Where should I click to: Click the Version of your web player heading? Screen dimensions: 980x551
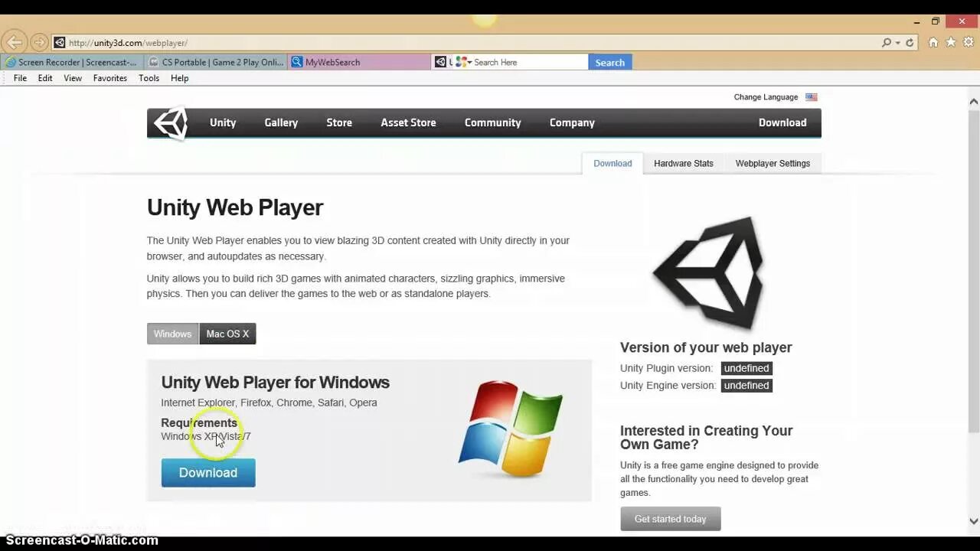point(706,347)
